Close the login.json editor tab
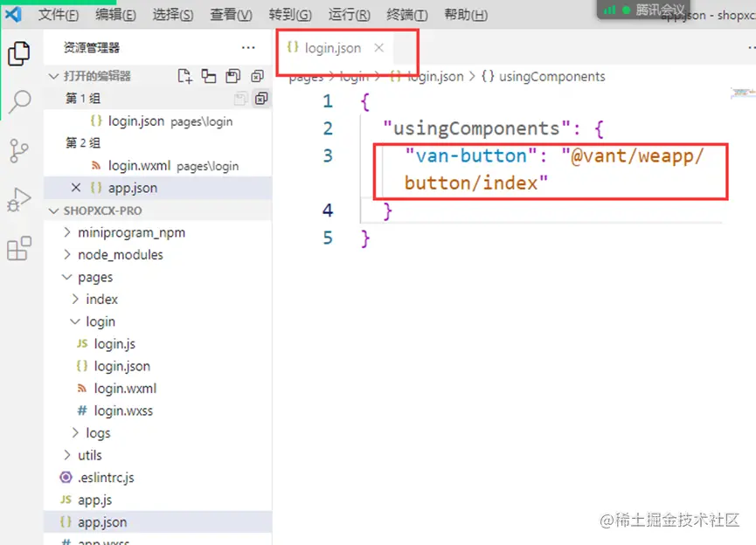 (x=379, y=48)
